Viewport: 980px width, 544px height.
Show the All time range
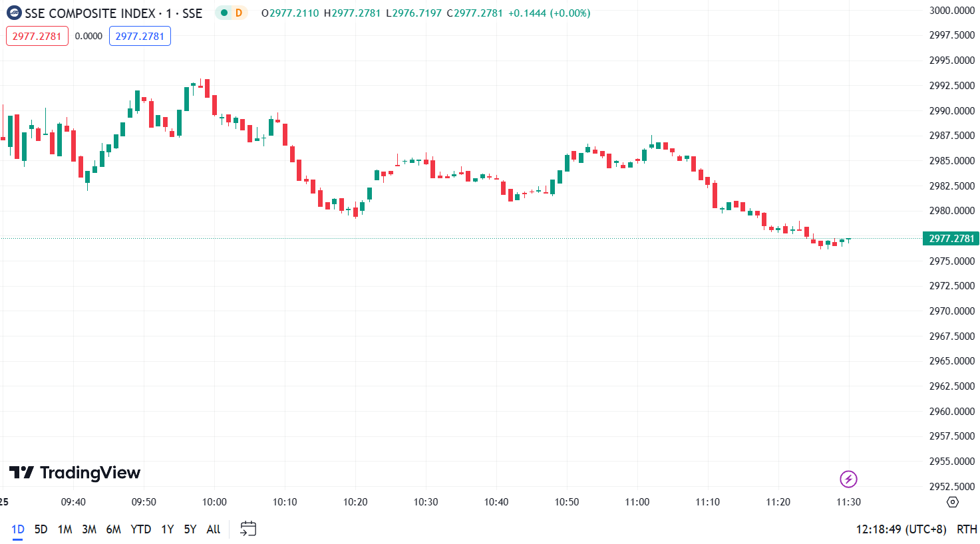[214, 529]
